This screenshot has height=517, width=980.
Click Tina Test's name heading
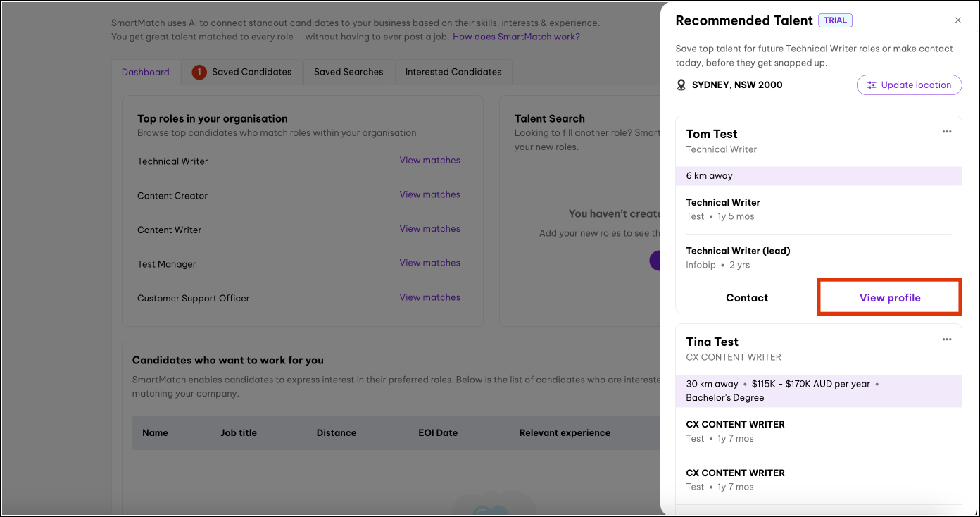coord(712,341)
